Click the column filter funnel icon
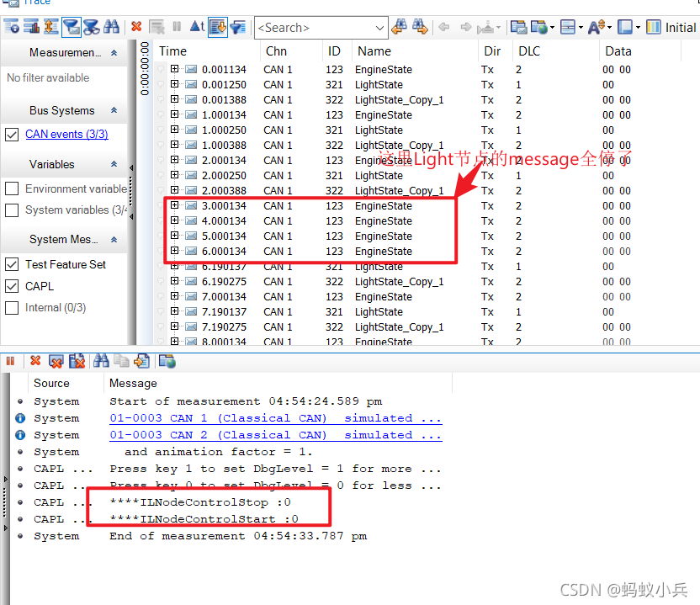Screen dimensions: 700x605 [238, 27]
